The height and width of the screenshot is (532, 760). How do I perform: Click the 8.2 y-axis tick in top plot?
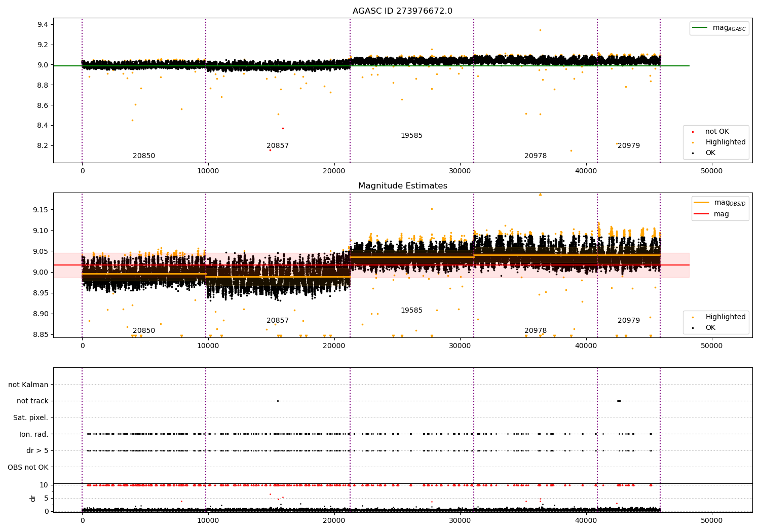(43, 146)
